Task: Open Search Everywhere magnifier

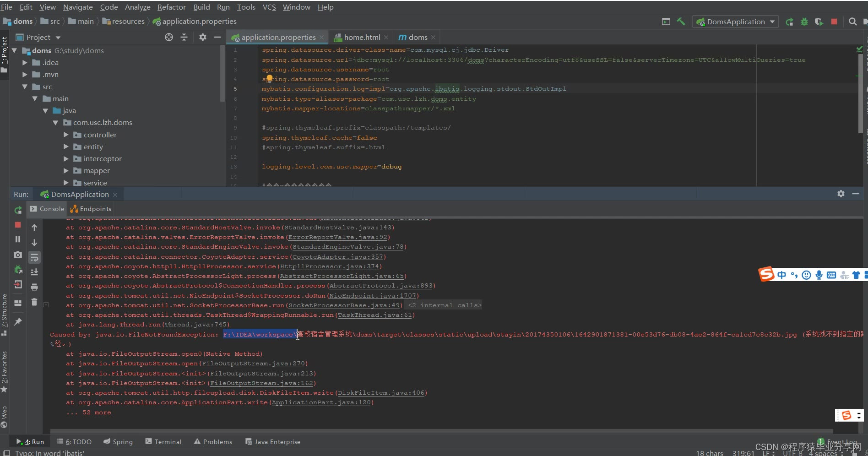Action: coord(852,22)
